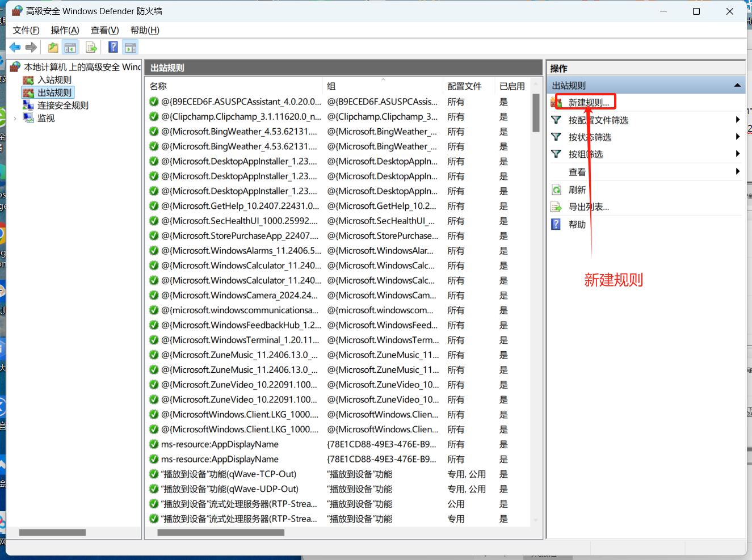The image size is (752, 560).
Task: Click the firewall icon in title bar
Action: (17, 11)
